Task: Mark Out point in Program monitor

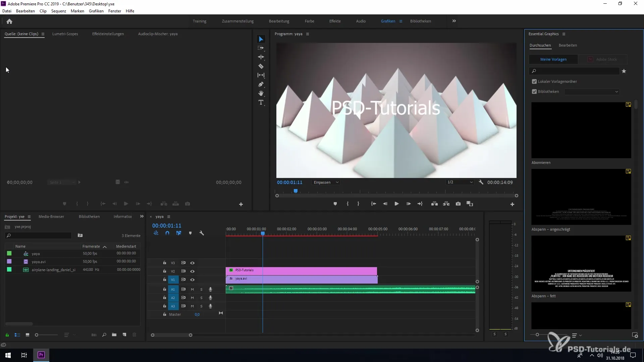Action: click(x=358, y=204)
